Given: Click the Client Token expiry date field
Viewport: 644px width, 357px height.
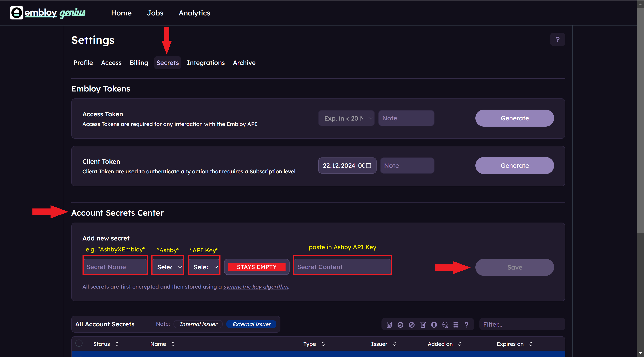Looking at the screenshot, I should click(347, 166).
